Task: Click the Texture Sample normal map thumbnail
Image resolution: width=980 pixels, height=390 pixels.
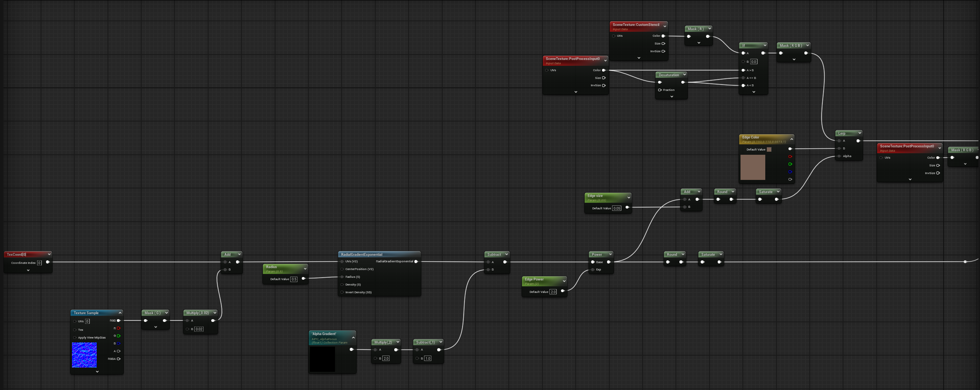Action: (84, 355)
